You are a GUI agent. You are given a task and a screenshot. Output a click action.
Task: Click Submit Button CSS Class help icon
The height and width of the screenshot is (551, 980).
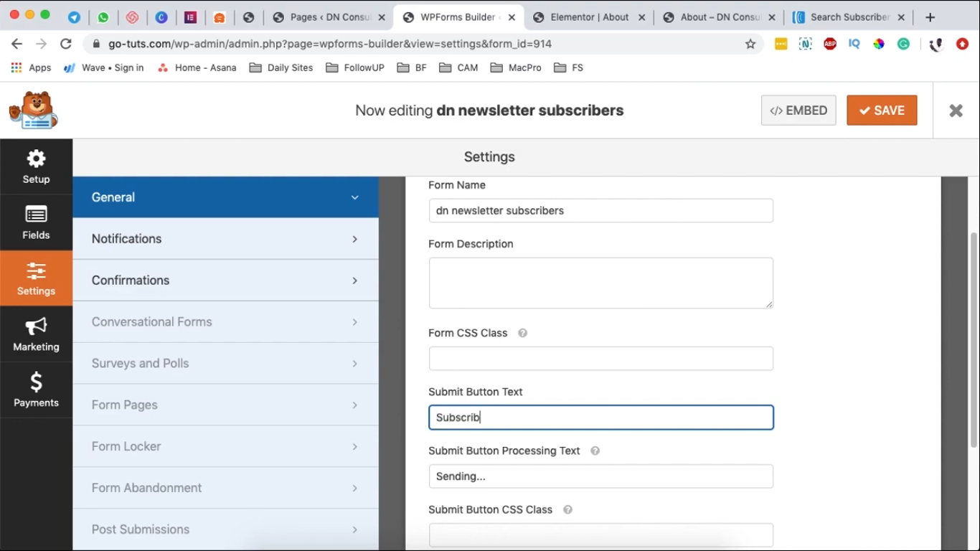pos(567,509)
